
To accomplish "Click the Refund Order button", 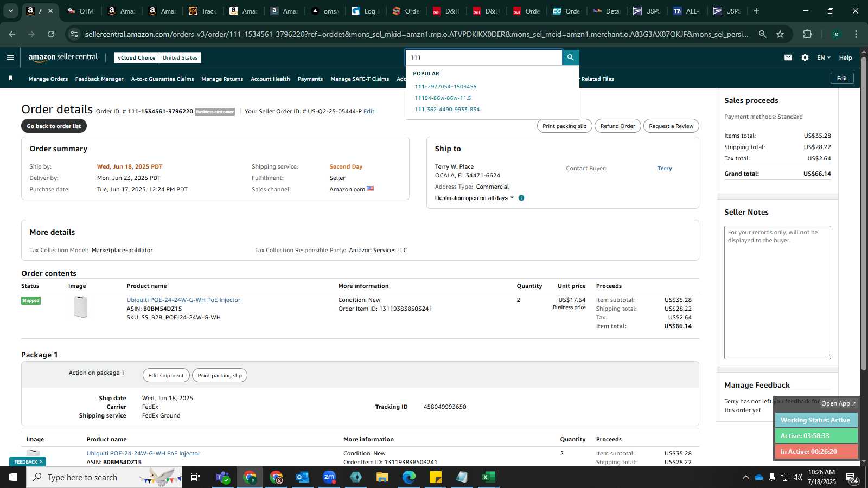I will click(x=617, y=126).
